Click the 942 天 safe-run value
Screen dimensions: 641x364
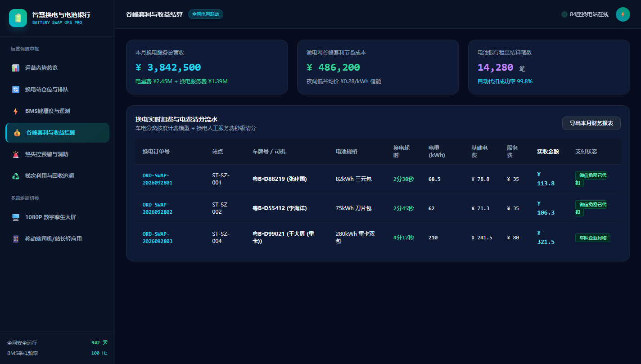pyautogui.click(x=99, y=343)
